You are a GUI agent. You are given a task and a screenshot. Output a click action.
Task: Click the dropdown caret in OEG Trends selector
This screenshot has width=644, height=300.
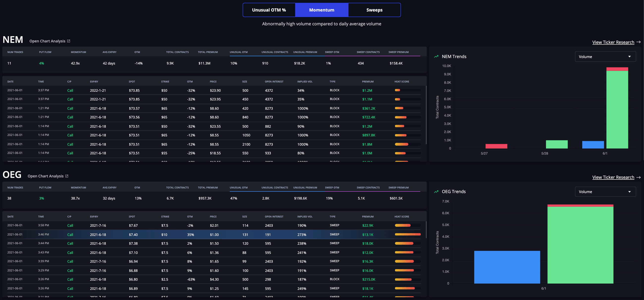[629, 192]
